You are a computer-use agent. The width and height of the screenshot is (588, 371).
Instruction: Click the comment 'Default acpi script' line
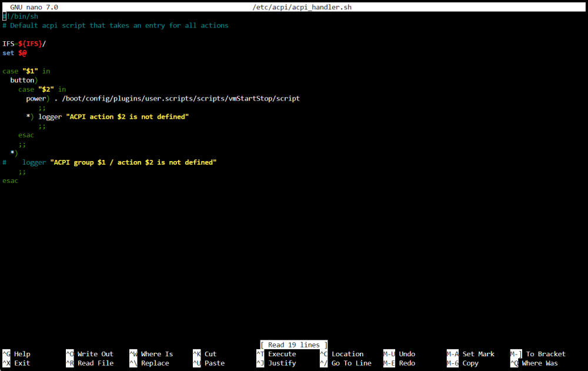tap(115, 25)
